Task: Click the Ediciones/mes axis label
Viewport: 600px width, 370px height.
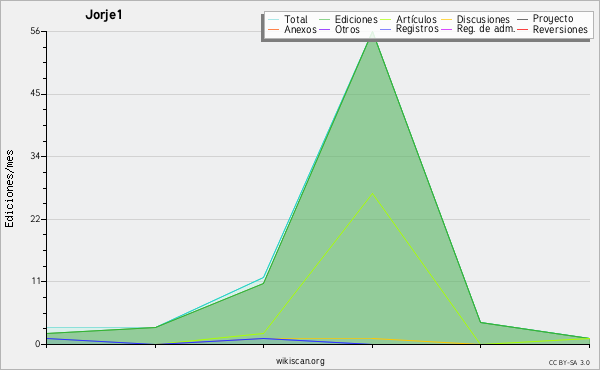Action: pyautogui.click(x=9, y=189)
